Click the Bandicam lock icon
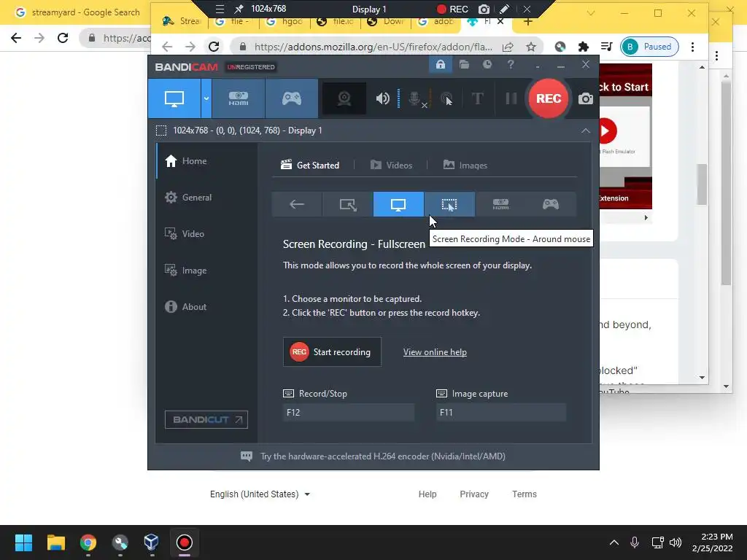The height and width of the screenshot is (560, 747). [440, 64]
